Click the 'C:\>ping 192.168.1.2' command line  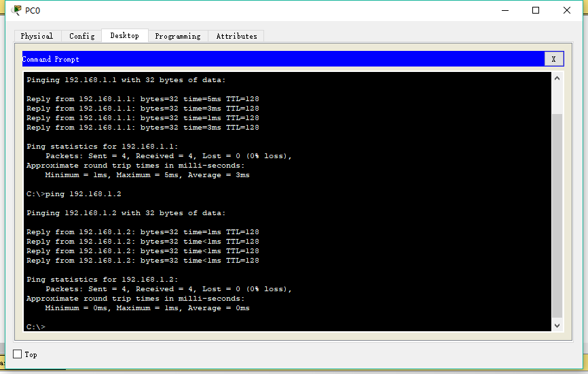pos(74,193)
